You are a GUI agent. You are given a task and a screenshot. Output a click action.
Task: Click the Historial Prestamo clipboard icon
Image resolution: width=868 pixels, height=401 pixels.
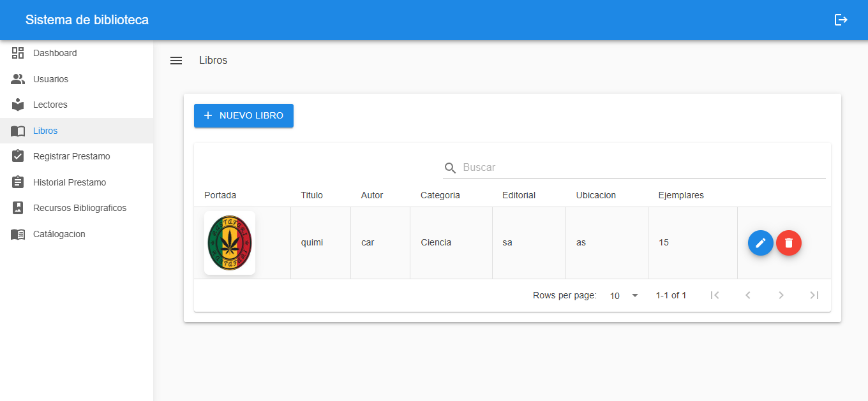pyautogui.click(x=18, y=182)
